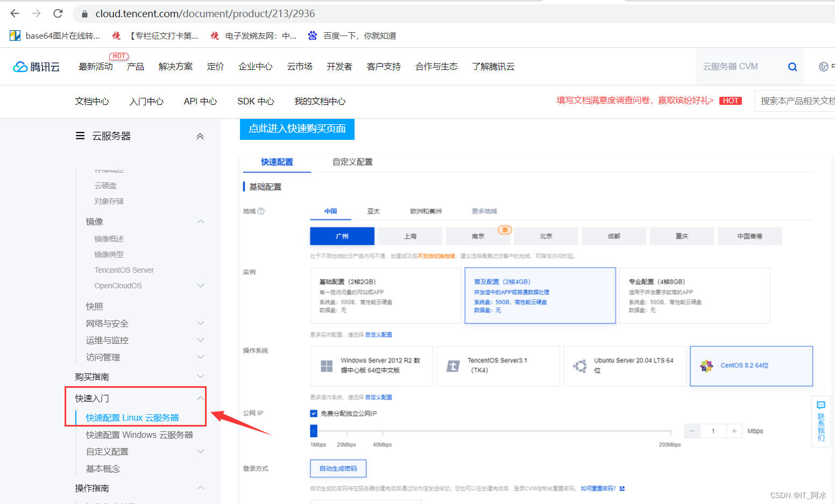Open 电子发烧友网 bookmark
Image resolution: width=835 pixels, height=504 pixels.
253,36
